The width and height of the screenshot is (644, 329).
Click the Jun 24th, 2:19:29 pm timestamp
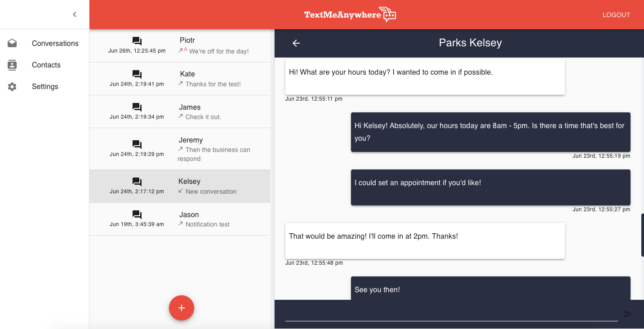point(137,154)
